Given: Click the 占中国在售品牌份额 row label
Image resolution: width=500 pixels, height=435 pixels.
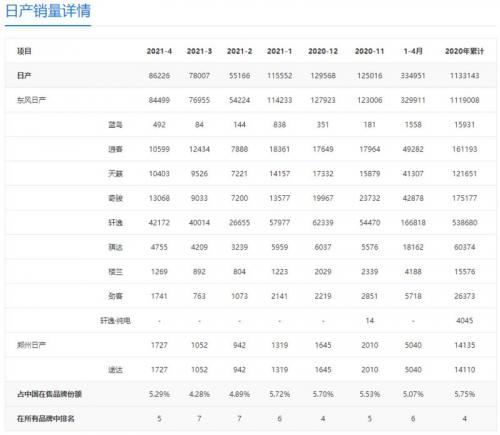Looking at the screenshot, I should (x=49, y=394).
